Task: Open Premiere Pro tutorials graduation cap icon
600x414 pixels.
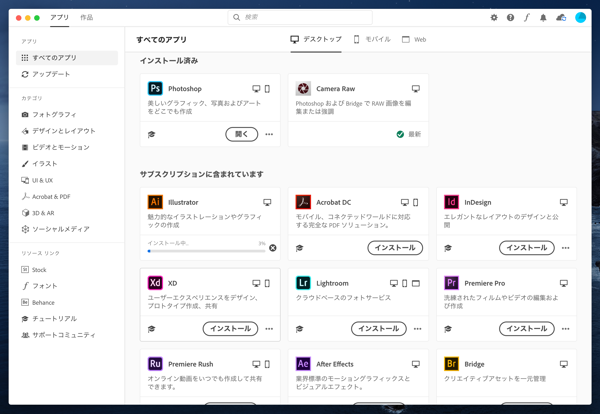Action: [448, 329]
